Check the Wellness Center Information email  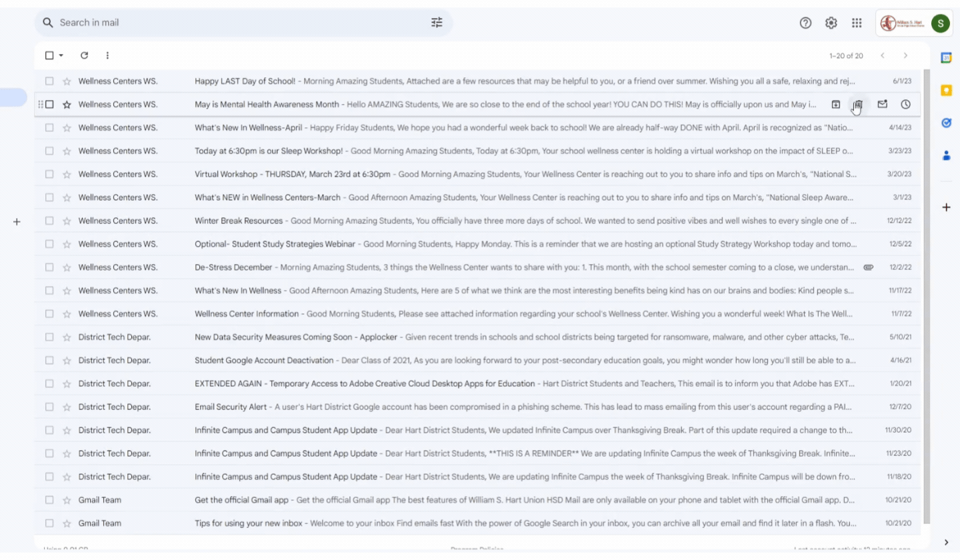click(49, 314)
